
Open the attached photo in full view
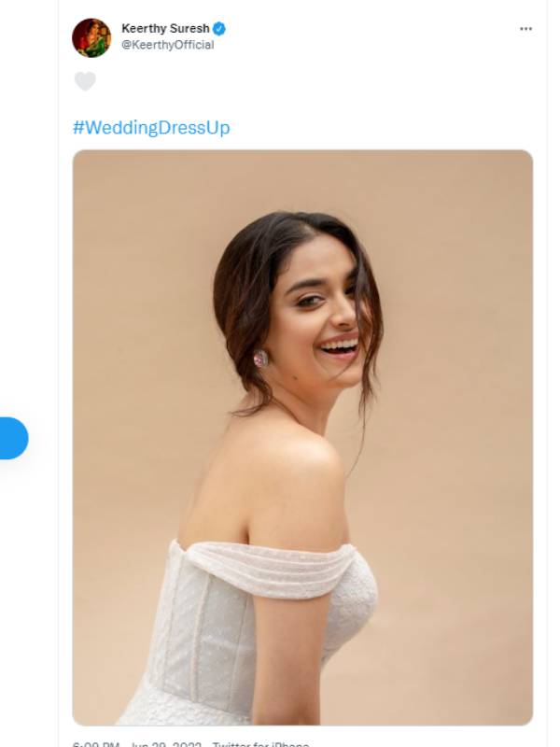click(302, 437)
